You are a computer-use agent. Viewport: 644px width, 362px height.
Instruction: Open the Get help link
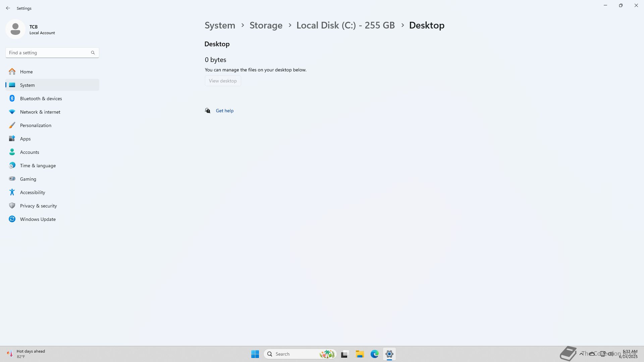click(224, 111)
